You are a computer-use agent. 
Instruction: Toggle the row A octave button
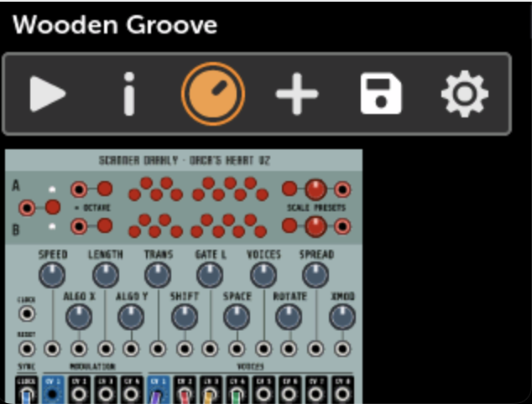point(104,189)
